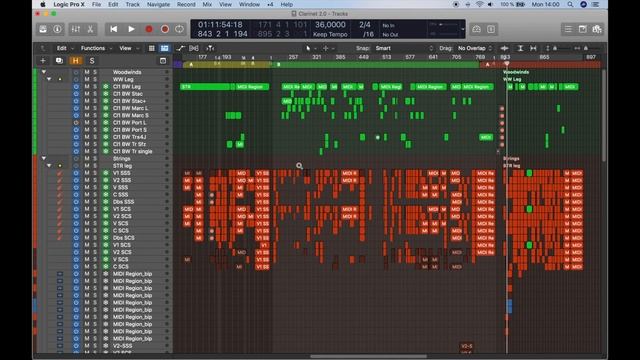Toggle the orange H hide-tracks button
Image resolution: width=640 pixels, height=360 pixels.
pyautogui.click(x=76, y=61)
